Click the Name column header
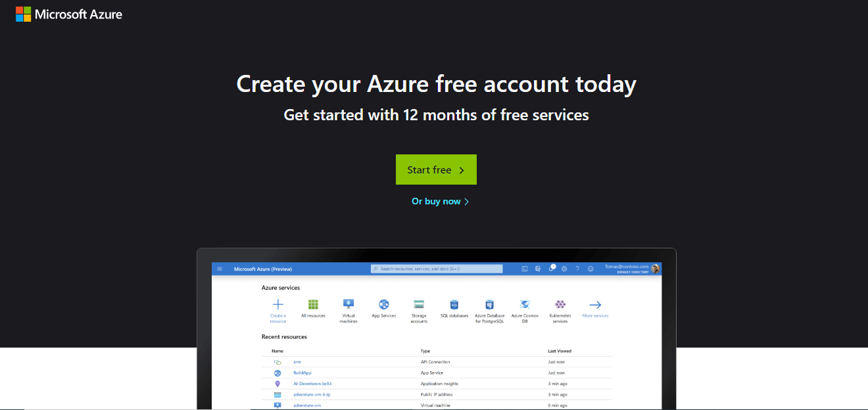868x410 pixels. click(277, 351)
